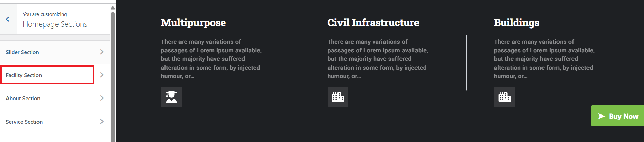Go to the Service Section label
644x142 pixels.
coord(24,122)
